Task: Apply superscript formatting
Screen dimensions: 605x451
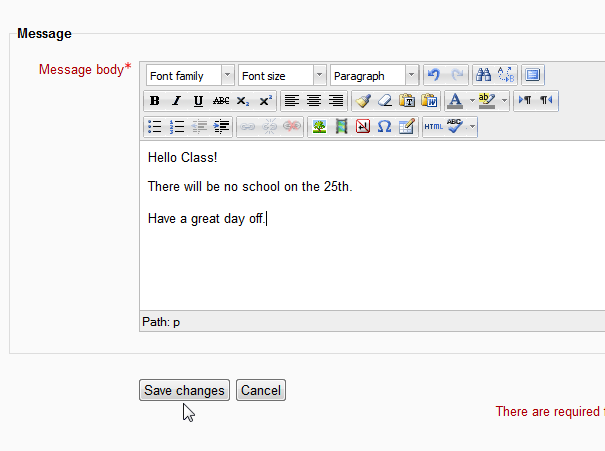Action: 265,101
